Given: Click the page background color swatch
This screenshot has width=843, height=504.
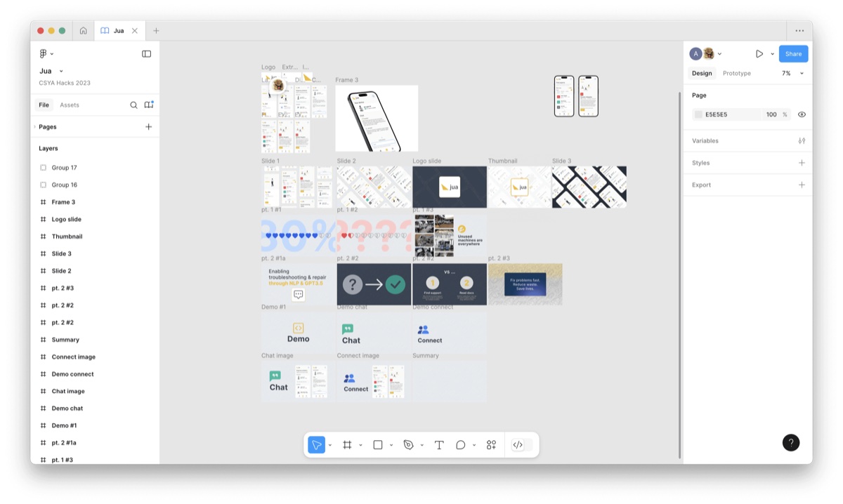Looking at the screenshot, I should [x=698, y=114].
